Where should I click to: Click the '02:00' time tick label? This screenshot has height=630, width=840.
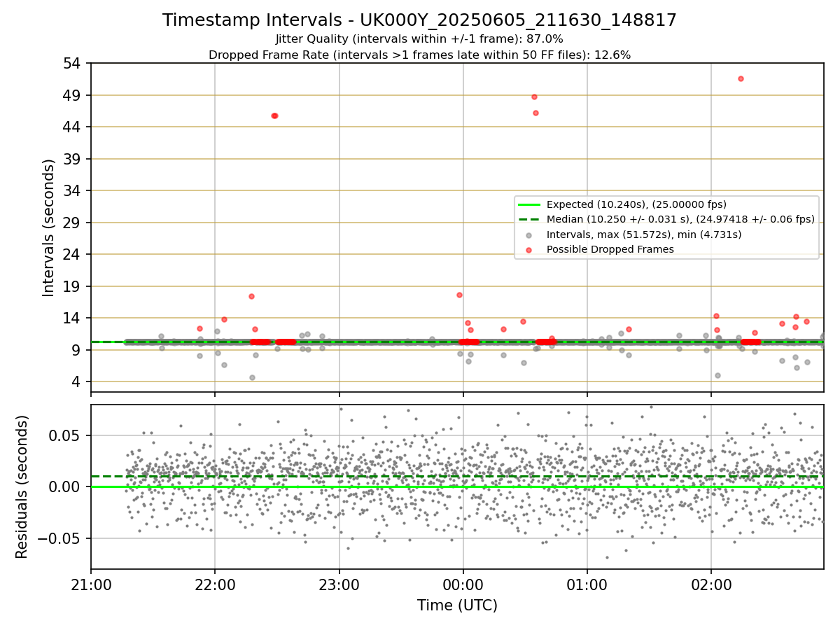tap(711, 584)
